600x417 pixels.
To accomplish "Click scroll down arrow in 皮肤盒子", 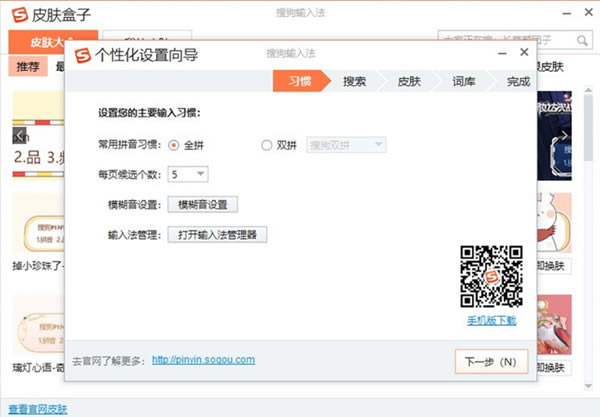I will [x=589, y=386].
